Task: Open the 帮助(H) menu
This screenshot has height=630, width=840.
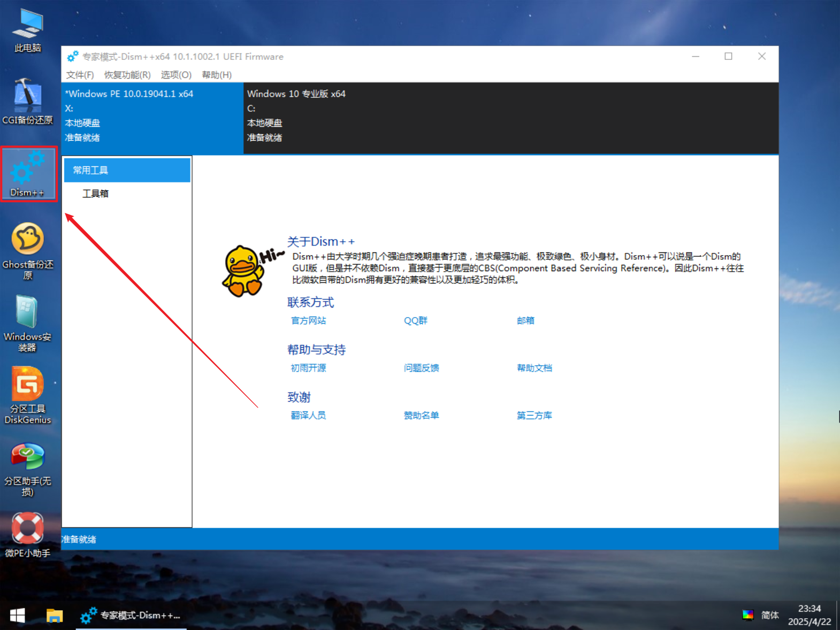Action: (217, 75)
